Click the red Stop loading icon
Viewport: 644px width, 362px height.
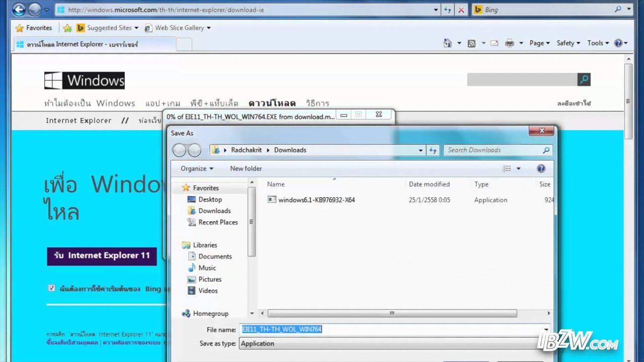pyautogui.click(x=461, y=10)
